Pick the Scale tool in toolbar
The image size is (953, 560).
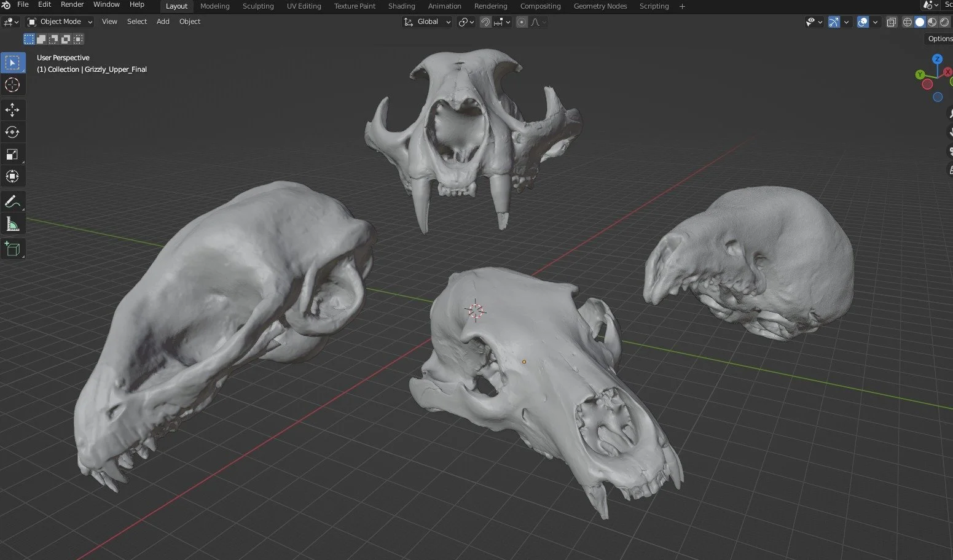(12, 154)
